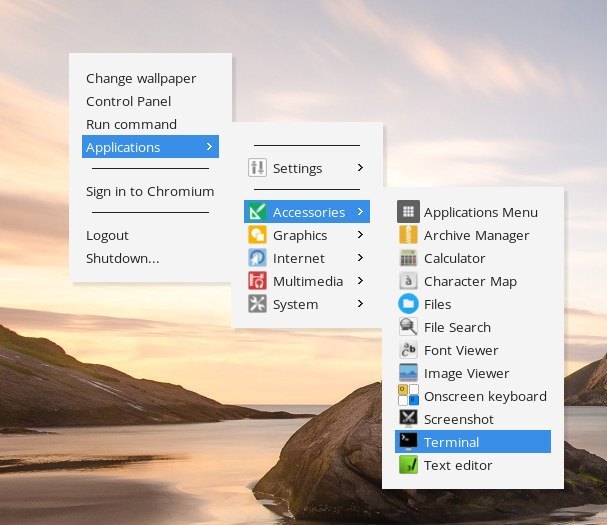Expand the Internet submenu arrow

coord(360,257)
